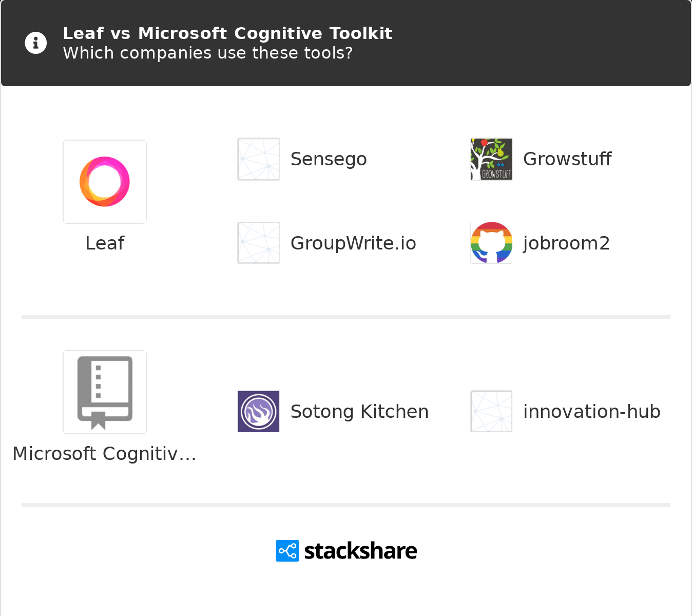Click the GroupWrite.io placeholder logo
692x616 pixels.
tap(259, 243)
